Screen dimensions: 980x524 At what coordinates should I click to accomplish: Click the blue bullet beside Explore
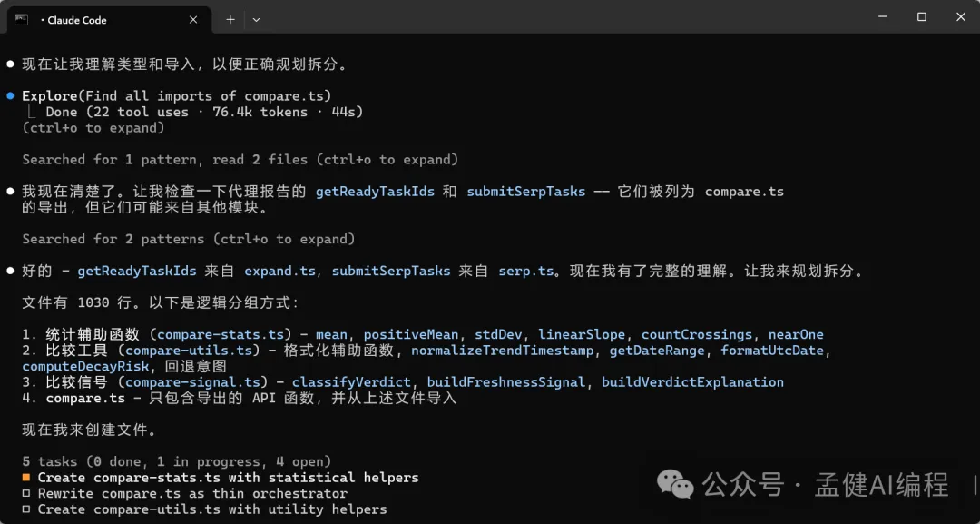coord(10,95)
